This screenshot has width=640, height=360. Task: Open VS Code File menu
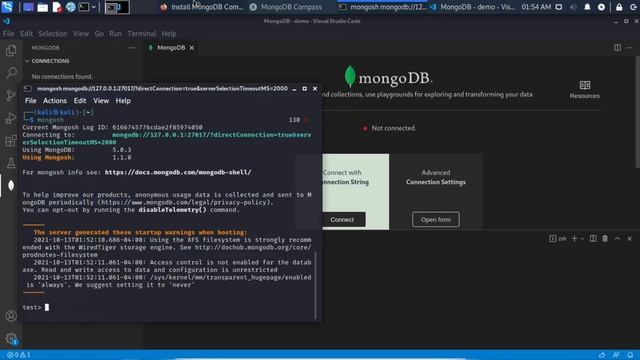pos(8,33)
